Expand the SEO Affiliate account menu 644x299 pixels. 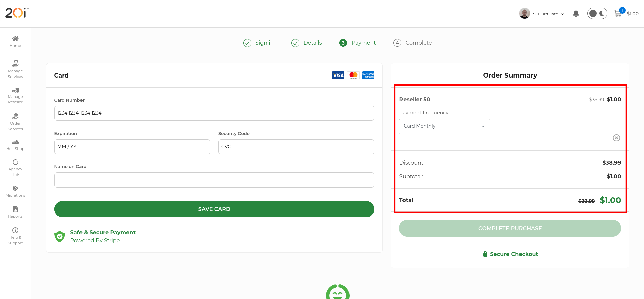[x=548, y=14]
